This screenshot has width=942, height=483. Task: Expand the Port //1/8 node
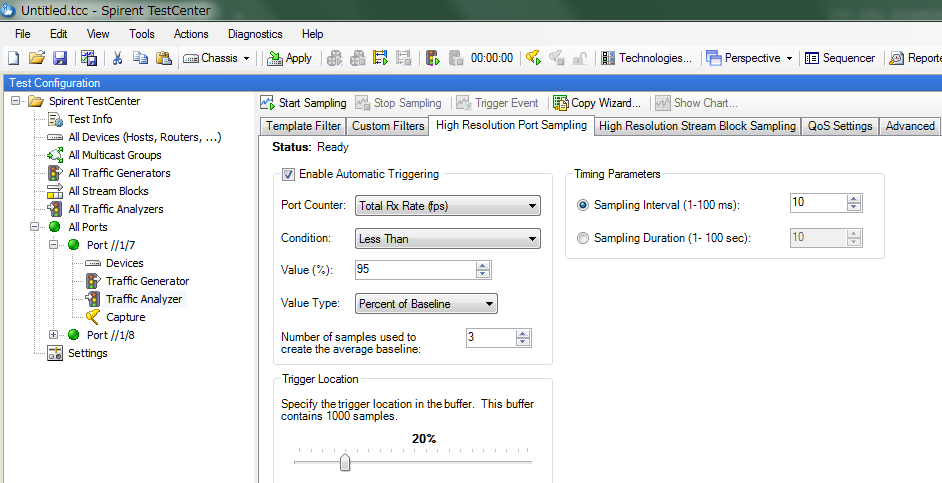[x=53, y=335]
